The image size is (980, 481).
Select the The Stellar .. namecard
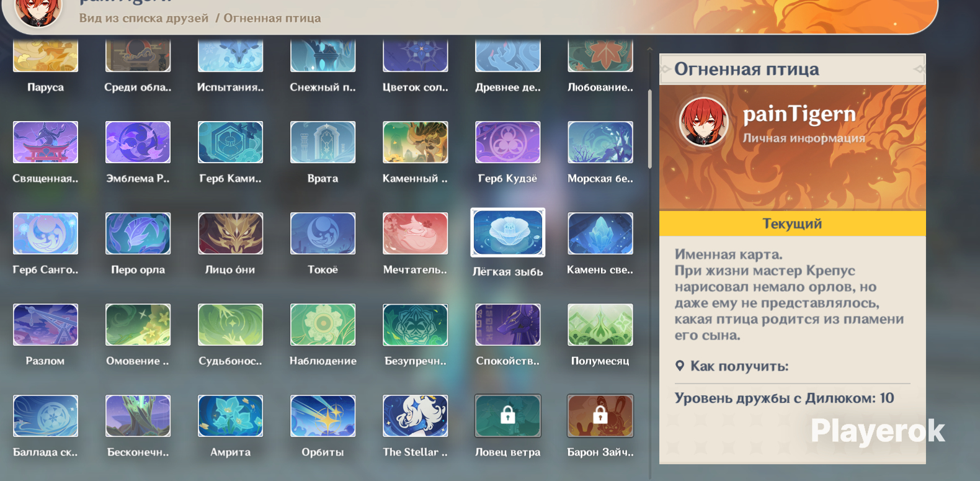415,416
